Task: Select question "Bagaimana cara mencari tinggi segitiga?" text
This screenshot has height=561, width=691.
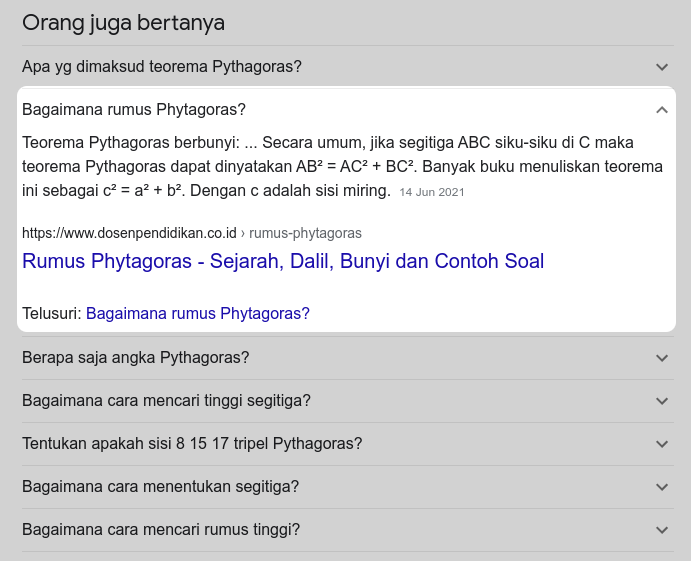Action: pos(166,401)
